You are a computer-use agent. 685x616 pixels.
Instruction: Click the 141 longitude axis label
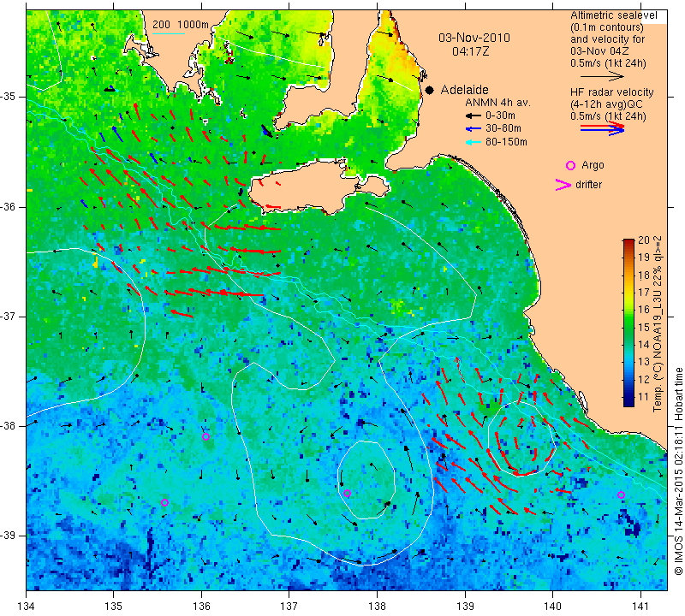[x=640, y=606]
